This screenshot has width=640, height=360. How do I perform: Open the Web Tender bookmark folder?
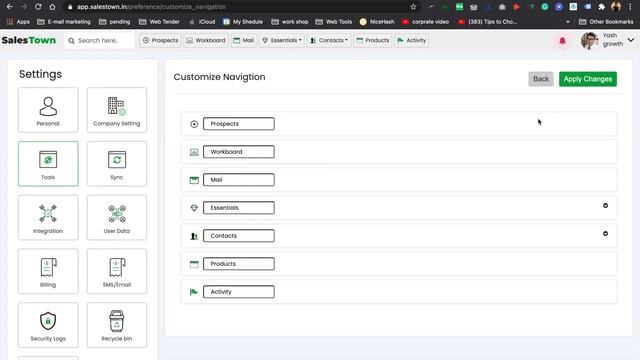[x=160, y=22]
